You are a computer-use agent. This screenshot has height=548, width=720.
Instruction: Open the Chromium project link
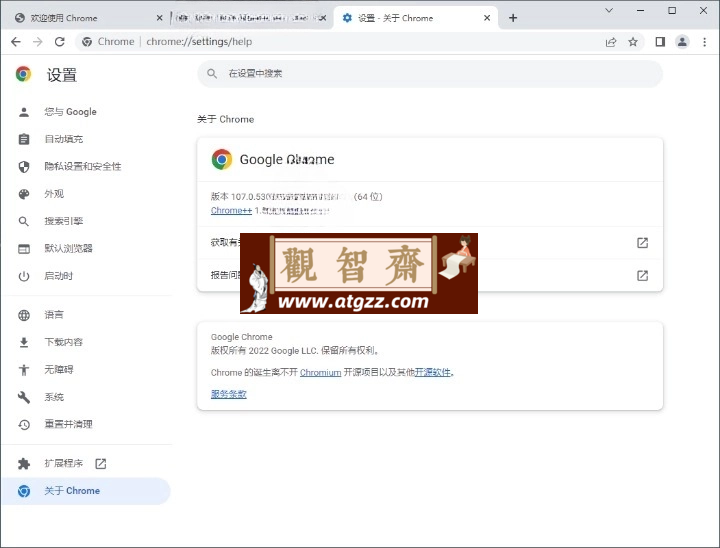[321, 373]
